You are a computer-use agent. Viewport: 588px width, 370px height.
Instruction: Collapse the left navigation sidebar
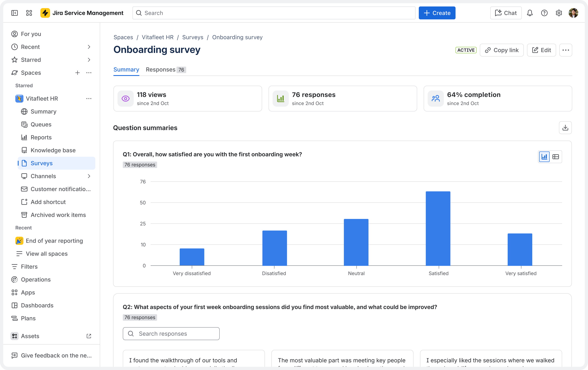coord(14,13)
